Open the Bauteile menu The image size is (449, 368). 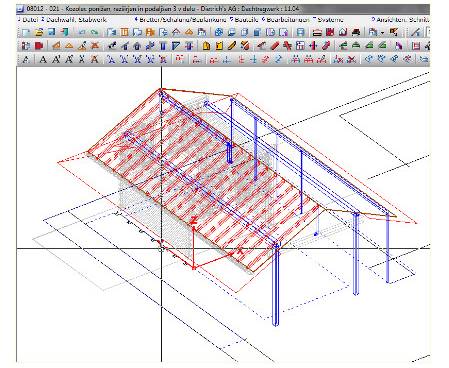(x=247, y=20)
